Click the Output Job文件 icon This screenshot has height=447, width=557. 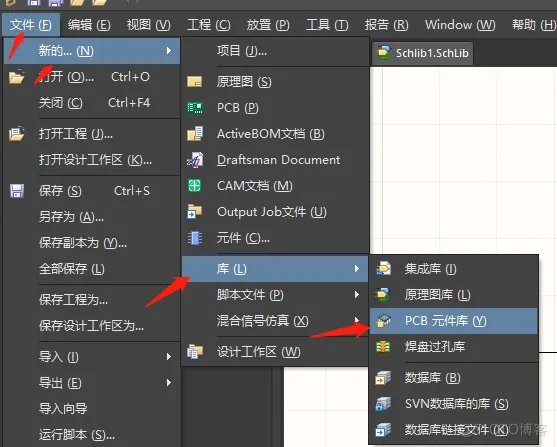click(x=195, y=212)
